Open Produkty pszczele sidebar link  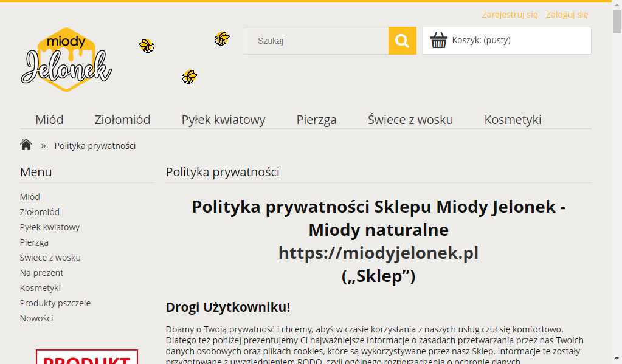click(x=55, y=303)
